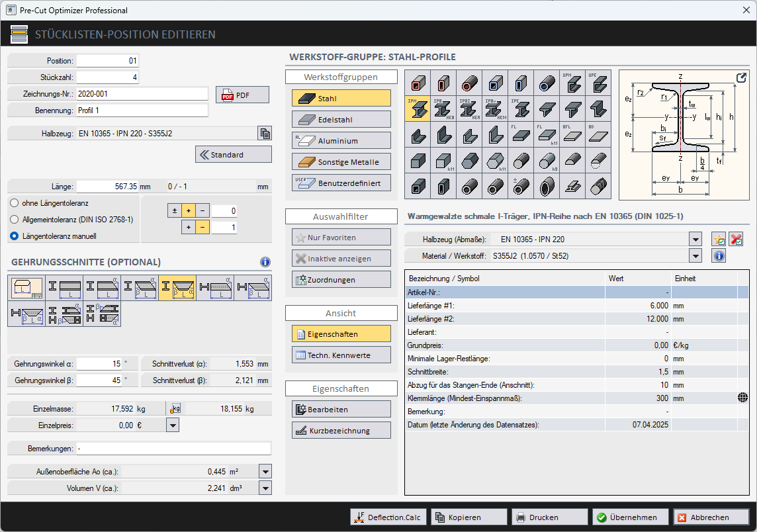Viewport: 757px width, 532px height.
Task: Expand the dropdown next to Einzelpreis
Action: (172, 425)
